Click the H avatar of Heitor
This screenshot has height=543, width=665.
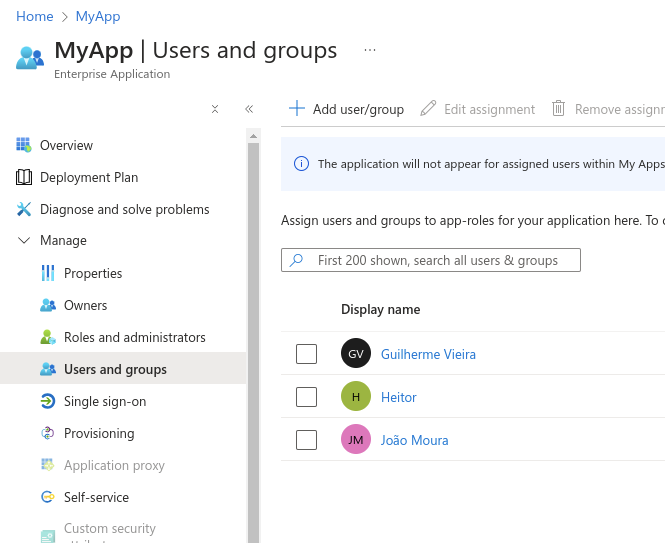click(356, 396)
